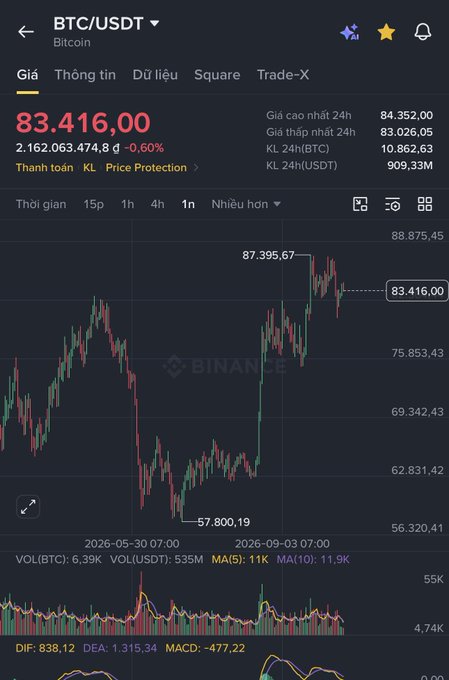This screenshot has height=680, width=449.
Task: Toggle the favorite star icon
Action: coord(386,32)
